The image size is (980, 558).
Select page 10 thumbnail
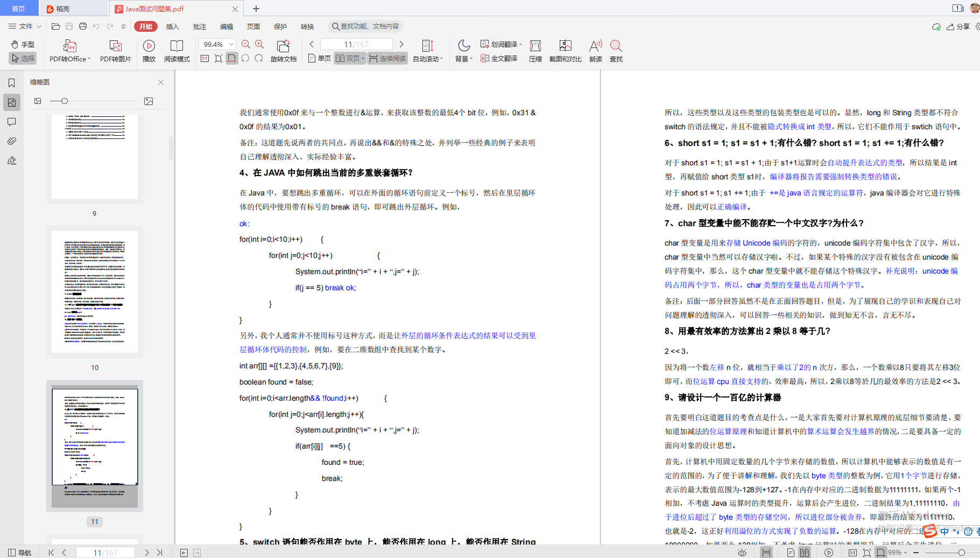(95, 292)
